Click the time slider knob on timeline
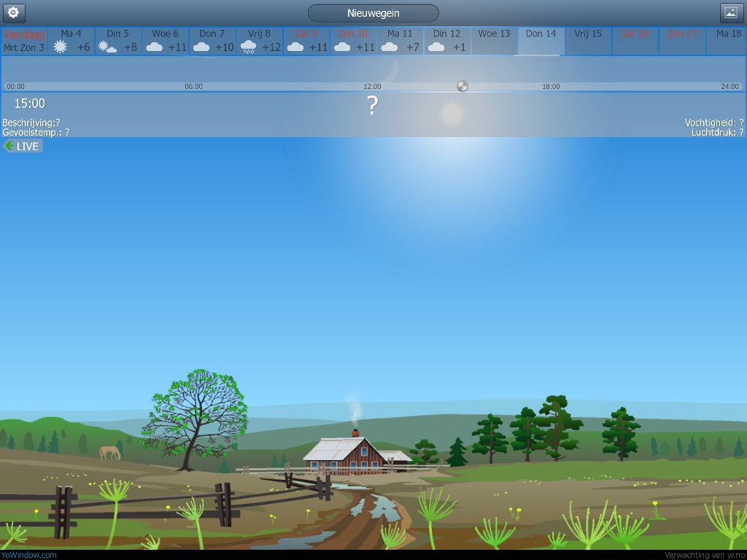747x560 pixels. (x=462, y=86)
